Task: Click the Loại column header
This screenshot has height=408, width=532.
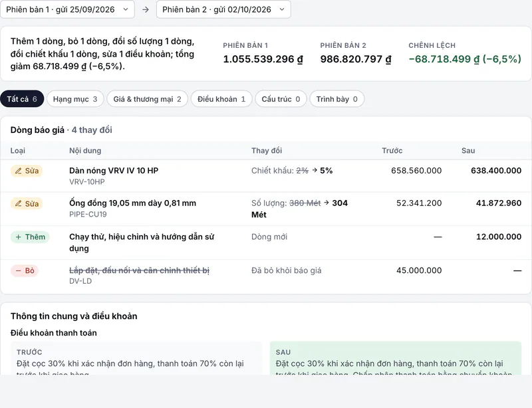Action: [x=18, y=151]
